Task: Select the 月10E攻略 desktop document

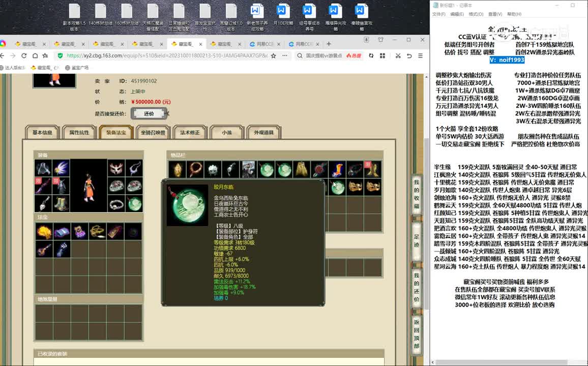Action: coord(283,15)
